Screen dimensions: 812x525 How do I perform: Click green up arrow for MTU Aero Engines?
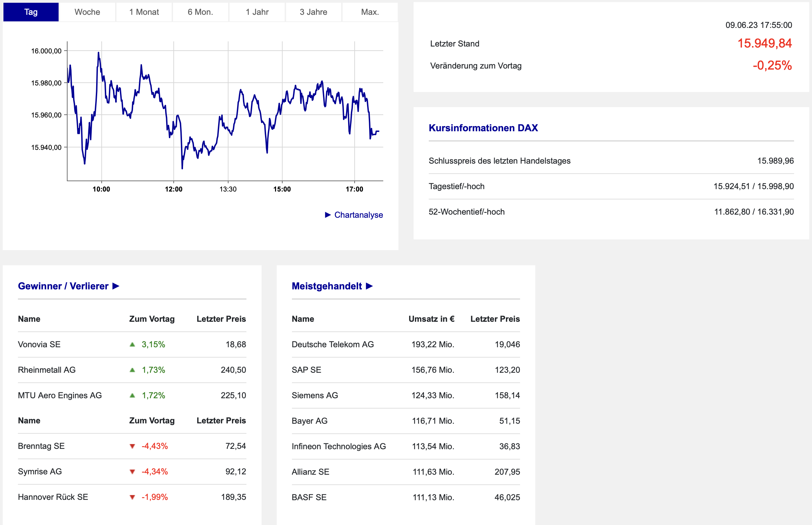132,395
